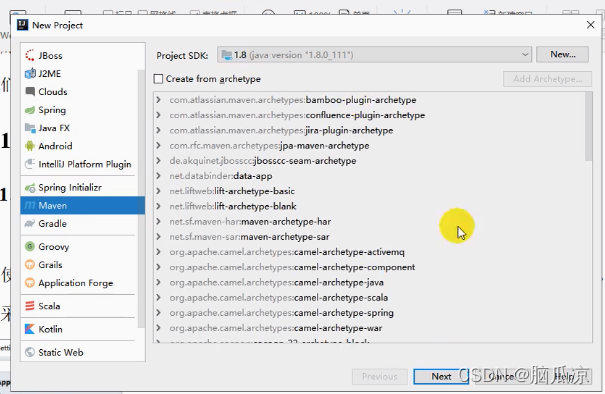Expand the lift-archetype-blank node

158,206
